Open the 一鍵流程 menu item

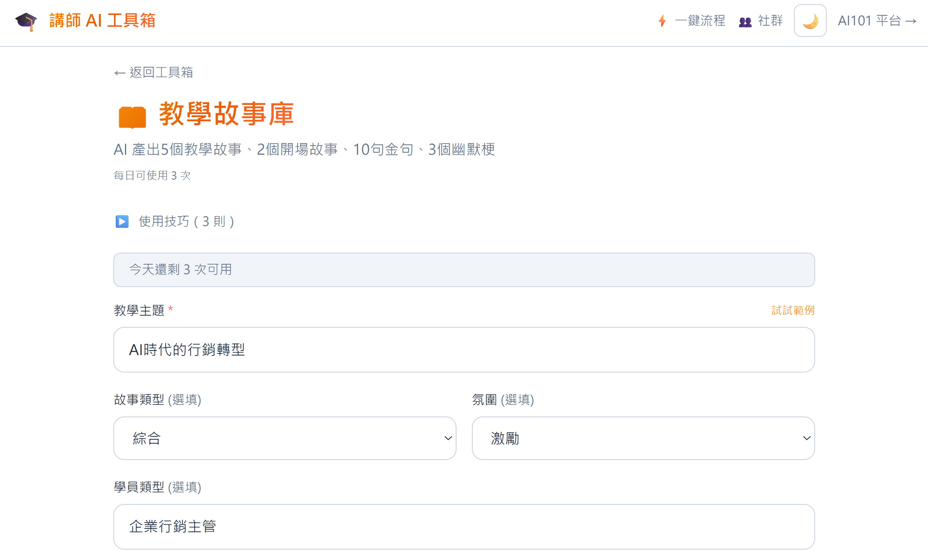pos(700,21)
